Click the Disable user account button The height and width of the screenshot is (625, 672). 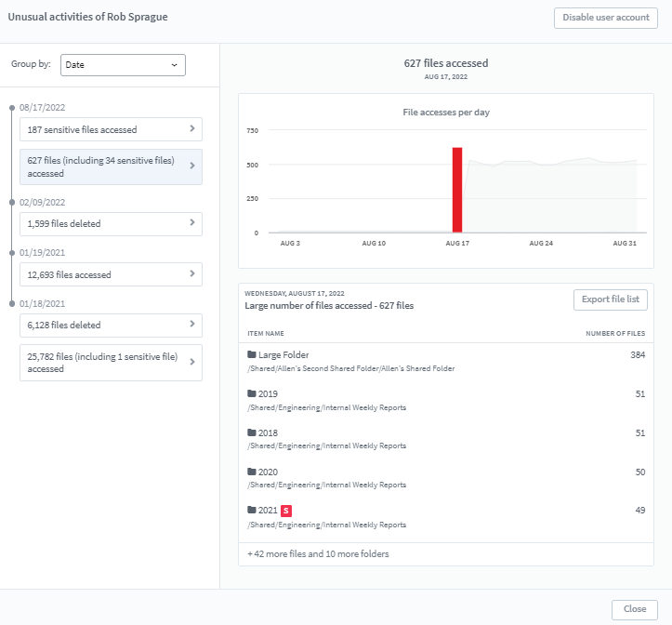[605, 18]
